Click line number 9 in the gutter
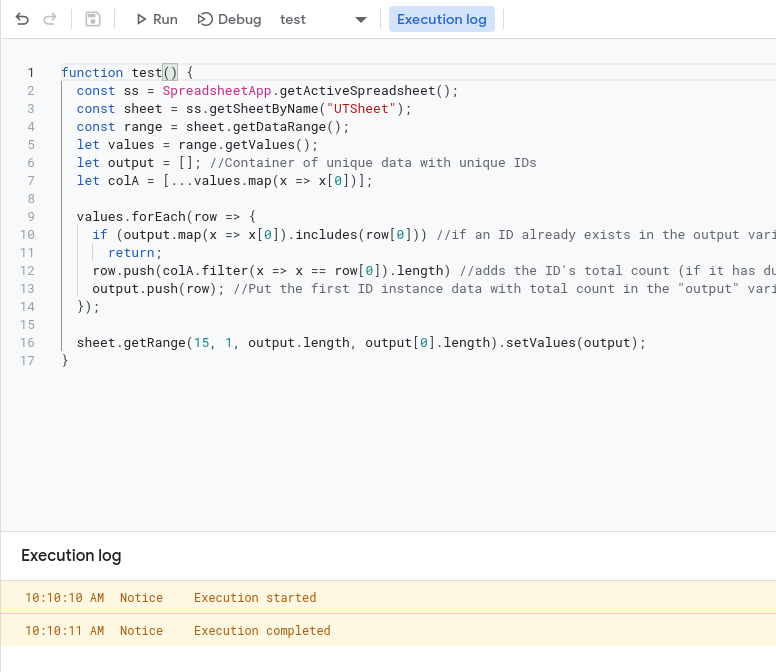Screen dimensions: 776x672 pyautogui.click(x=31, y=217)
